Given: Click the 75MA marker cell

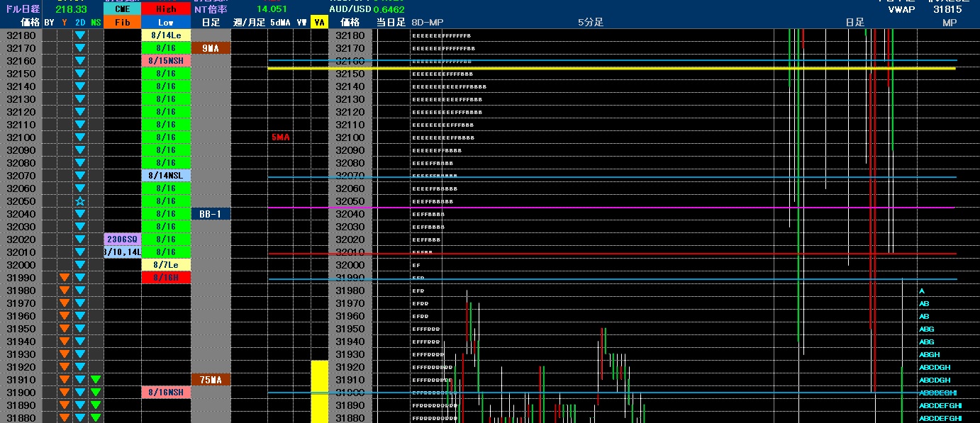Looking at the screenshot, I should click(211, 380).
